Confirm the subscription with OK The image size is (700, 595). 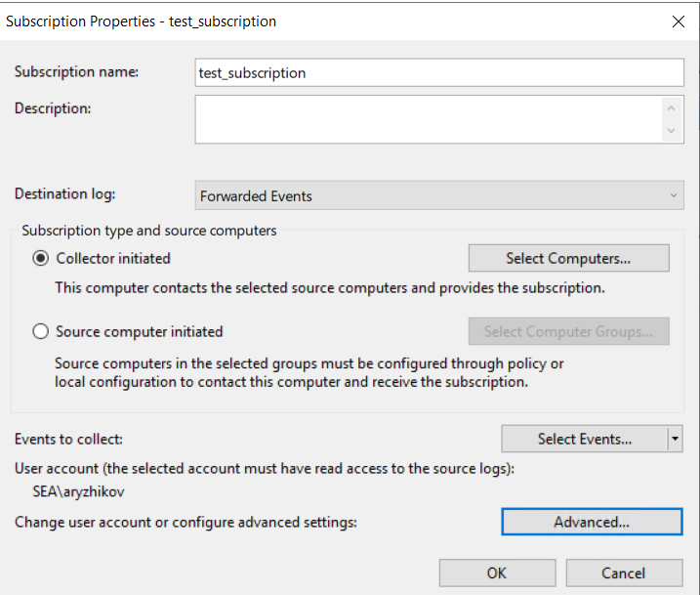pyautogui.click(x=497, y=573)
